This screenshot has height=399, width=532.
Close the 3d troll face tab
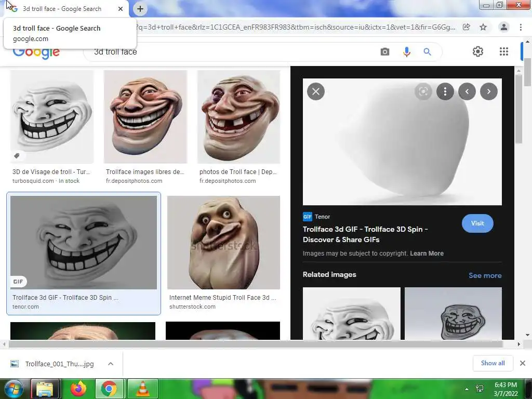(x=121, y=9)
